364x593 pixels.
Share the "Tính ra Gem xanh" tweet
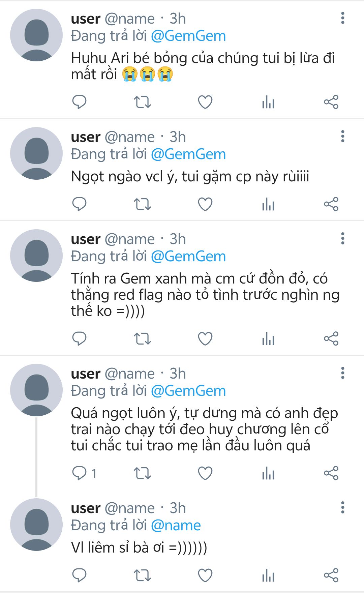click(x=331, y=338)
